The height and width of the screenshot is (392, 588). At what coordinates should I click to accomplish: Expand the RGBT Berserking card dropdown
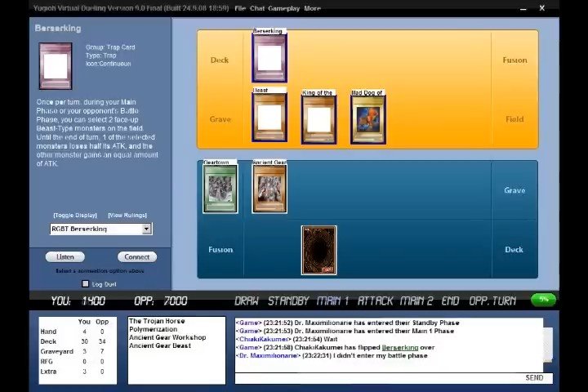click(147, 229)
